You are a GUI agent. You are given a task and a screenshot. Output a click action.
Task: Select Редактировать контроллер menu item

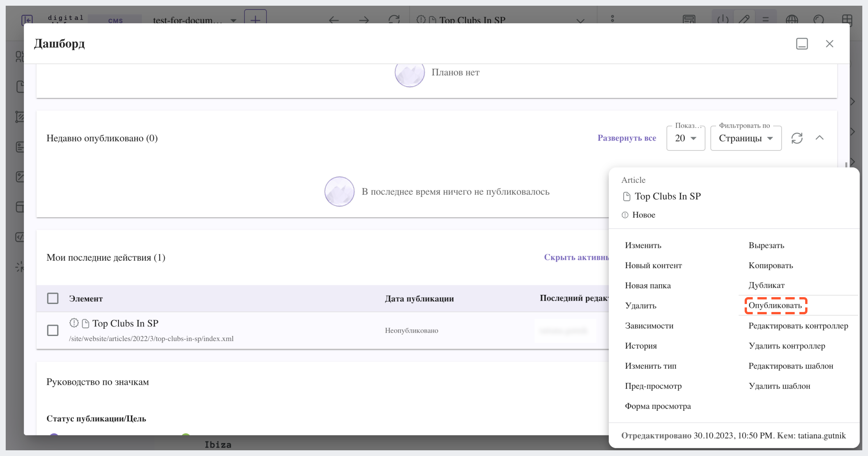click(798, 326)
